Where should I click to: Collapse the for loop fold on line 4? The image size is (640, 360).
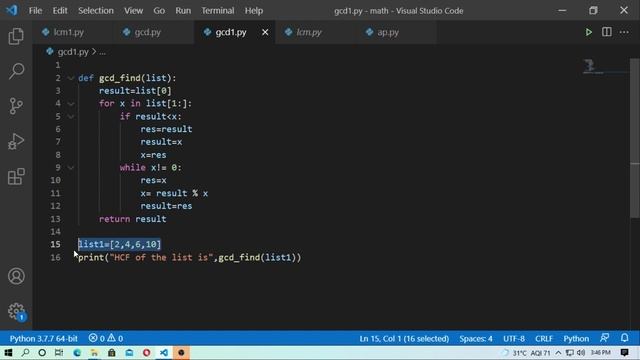(x=71, y=104)
